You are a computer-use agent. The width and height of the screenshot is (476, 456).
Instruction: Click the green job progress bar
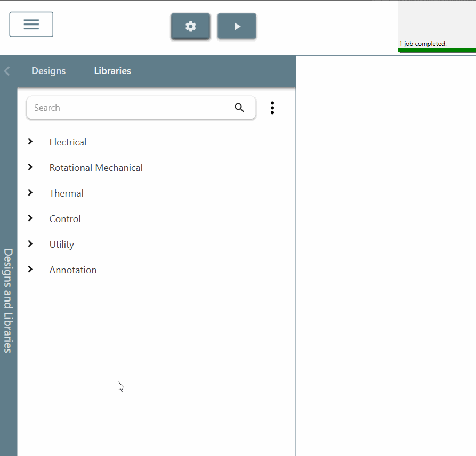coord(437,51)
